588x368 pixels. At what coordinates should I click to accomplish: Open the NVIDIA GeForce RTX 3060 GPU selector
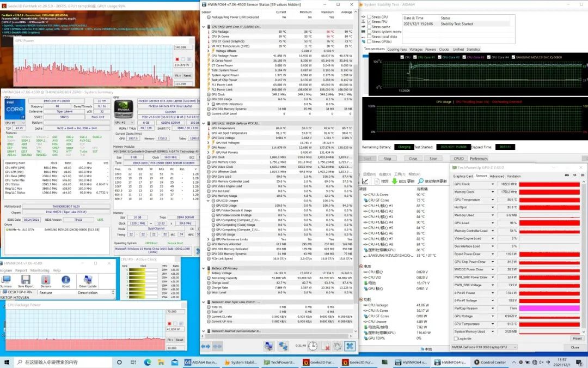484,347
